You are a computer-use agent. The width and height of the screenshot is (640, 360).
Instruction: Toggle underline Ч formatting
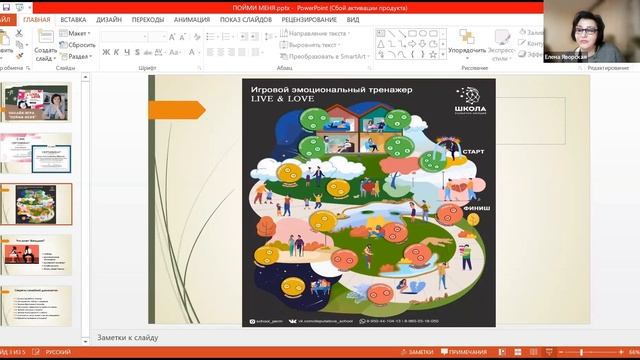pyautogui.click(x=127, y=52)
